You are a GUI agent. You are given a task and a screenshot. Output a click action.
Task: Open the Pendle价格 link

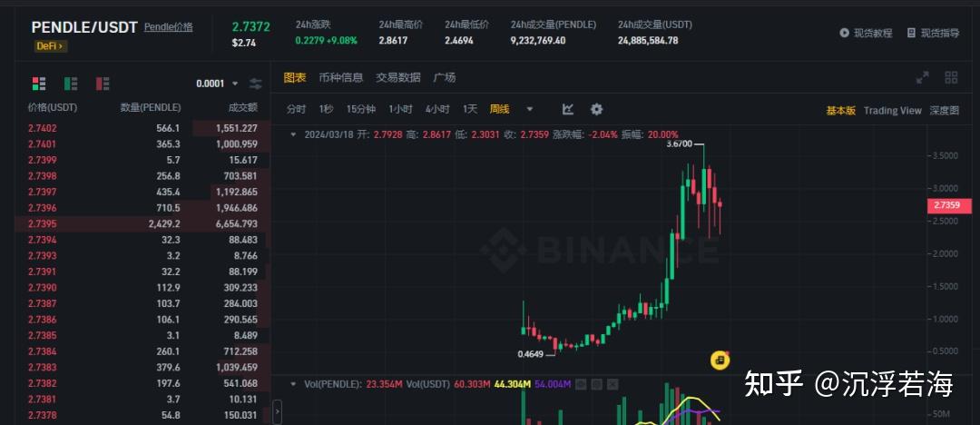click(169, 27)
